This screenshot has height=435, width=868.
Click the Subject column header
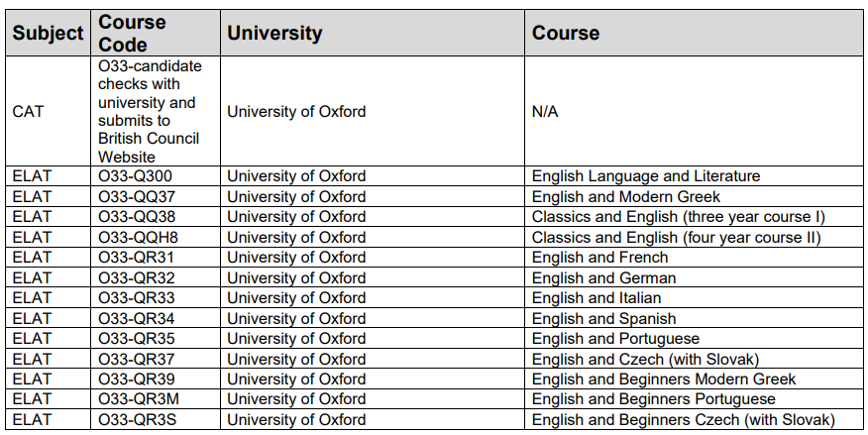48,34
